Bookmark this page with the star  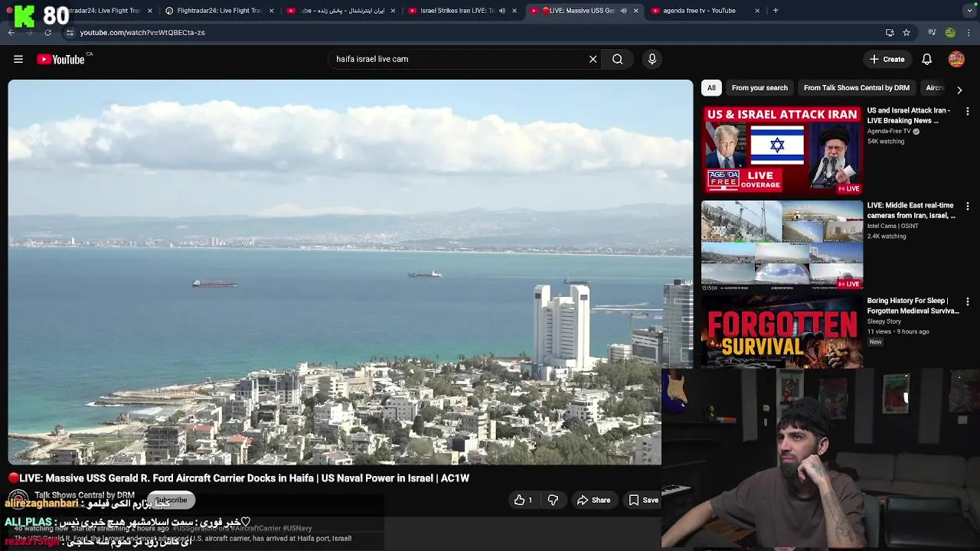[x=906, y=32]
